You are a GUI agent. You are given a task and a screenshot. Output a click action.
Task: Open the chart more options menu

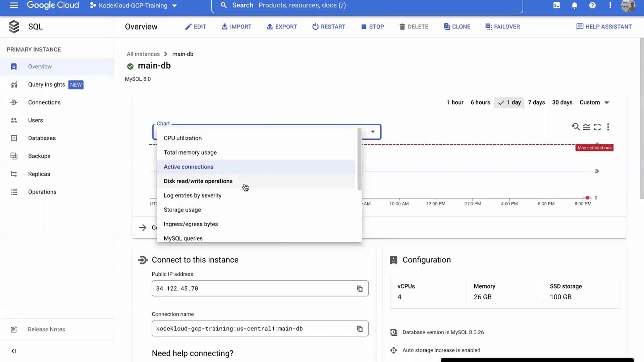tap(608, 127)
